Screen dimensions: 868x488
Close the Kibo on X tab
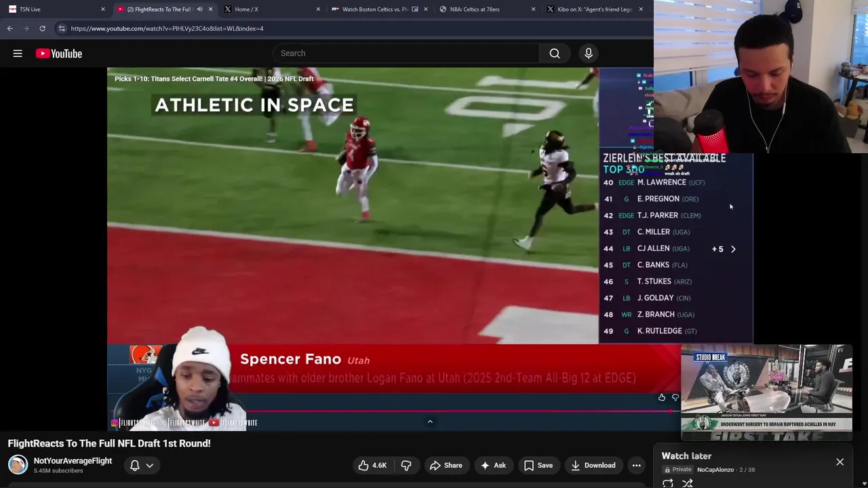tap(641, 9)
